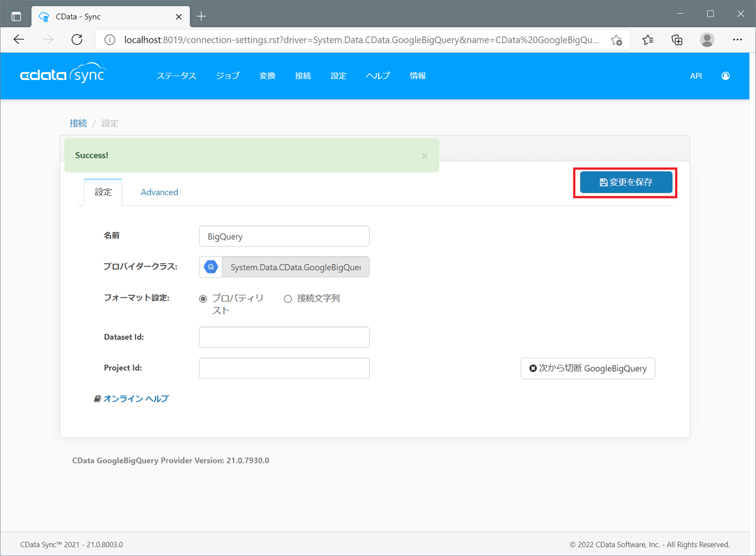Screen dimensions: 756x556
Task: Open the API link in header
Action: point(696,76)
